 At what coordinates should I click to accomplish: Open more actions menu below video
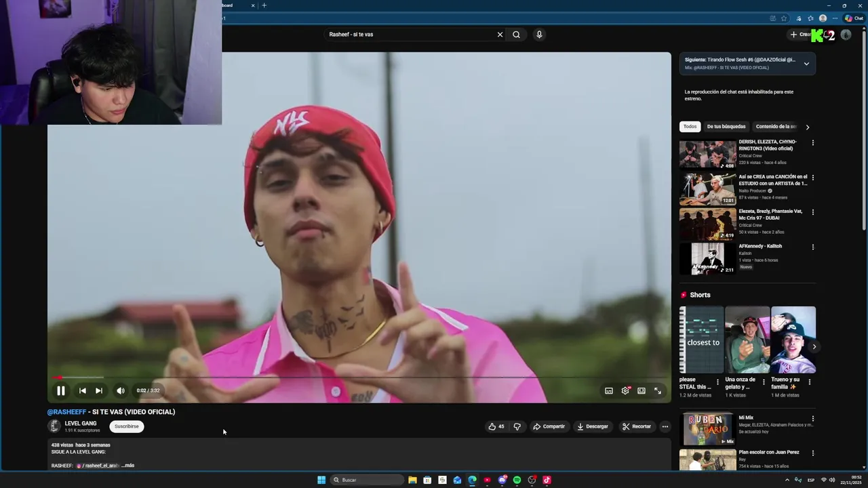pyautogui.click(x=665, y=426)
